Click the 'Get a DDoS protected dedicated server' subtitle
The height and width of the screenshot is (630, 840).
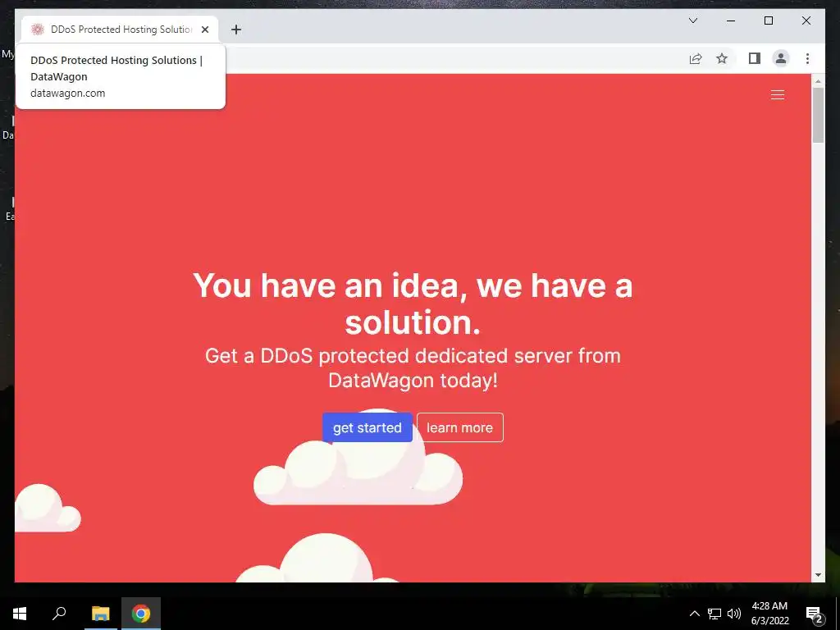pos(413,367)
